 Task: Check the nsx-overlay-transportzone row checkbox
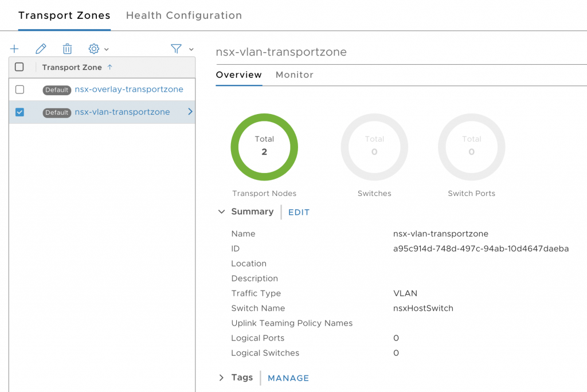(20, 89)
